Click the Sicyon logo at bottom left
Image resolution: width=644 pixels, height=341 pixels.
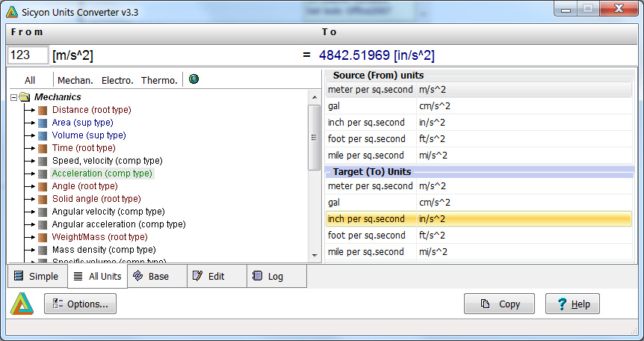pyautogui.click(x=22, y=304)
